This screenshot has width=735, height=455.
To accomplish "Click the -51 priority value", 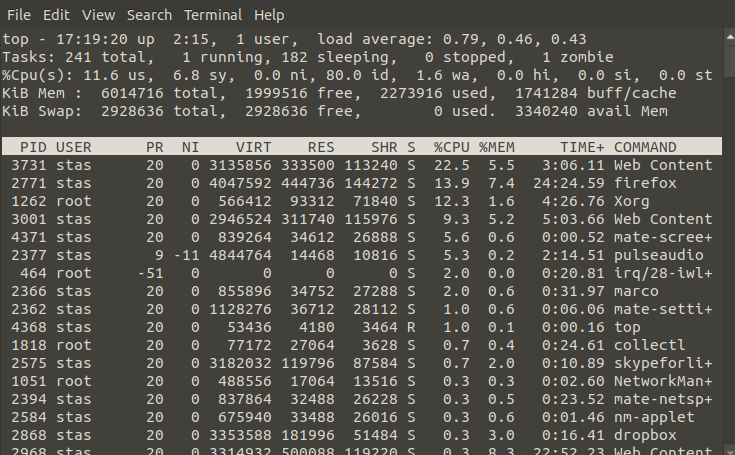I will 150,273.
